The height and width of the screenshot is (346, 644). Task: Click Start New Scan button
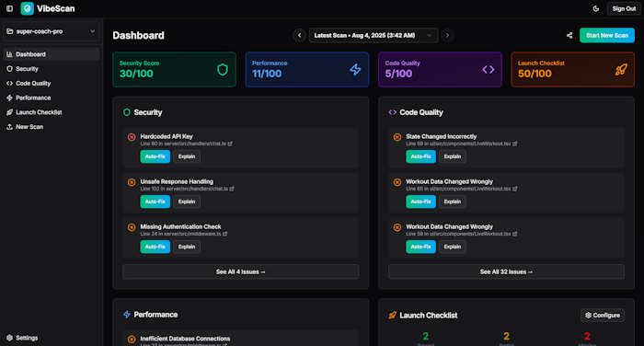(x=607, y=35)
